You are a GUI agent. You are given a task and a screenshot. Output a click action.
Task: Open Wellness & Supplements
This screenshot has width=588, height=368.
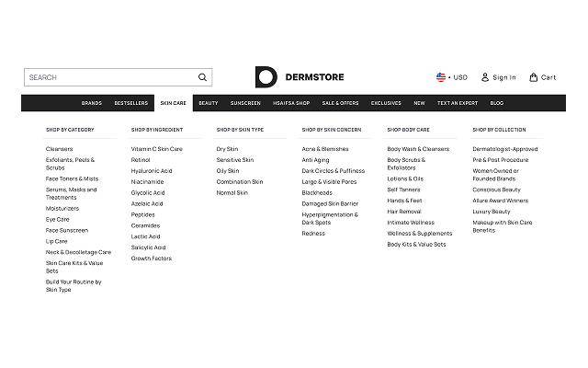pyautogui.click(x=420, y=233)
